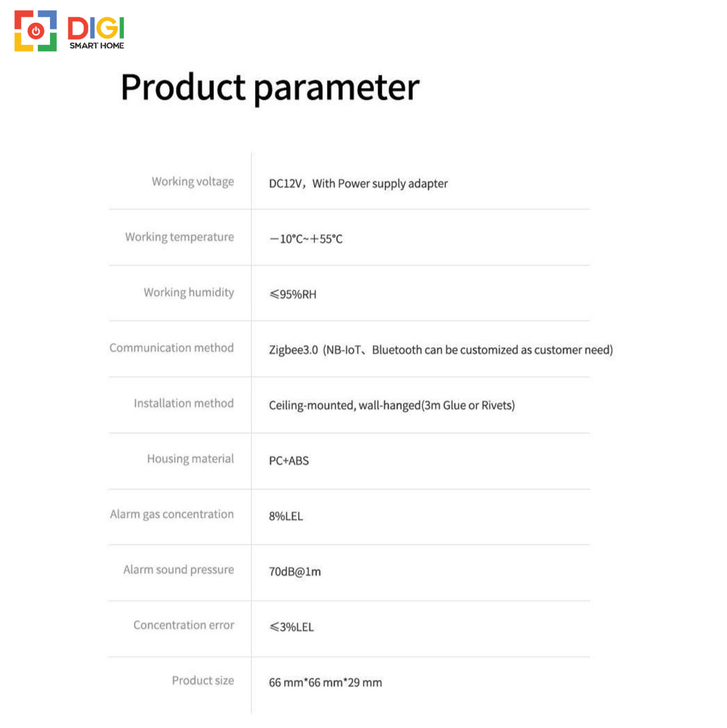The image size is (727, 728).
Task: Click the ≤3%LEL concentration error value
Action: tap(291, 627)
